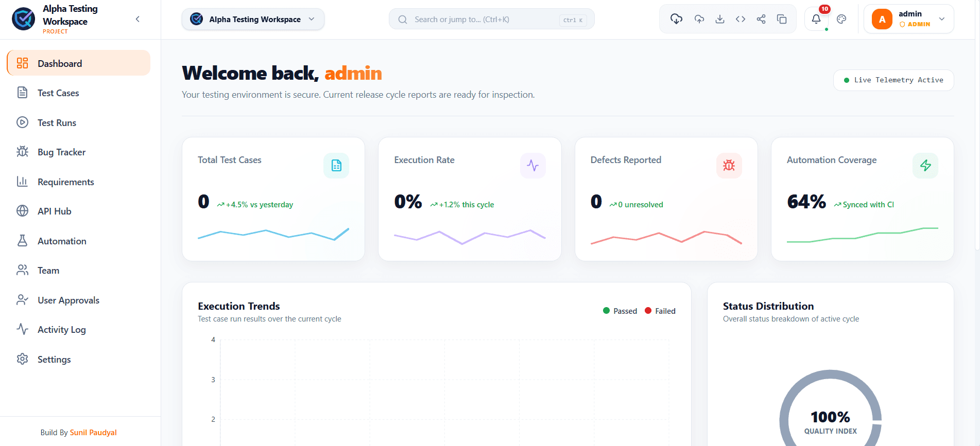Click the Total Test Cases document icon
The image size is (980, 446).
(336, 166)
